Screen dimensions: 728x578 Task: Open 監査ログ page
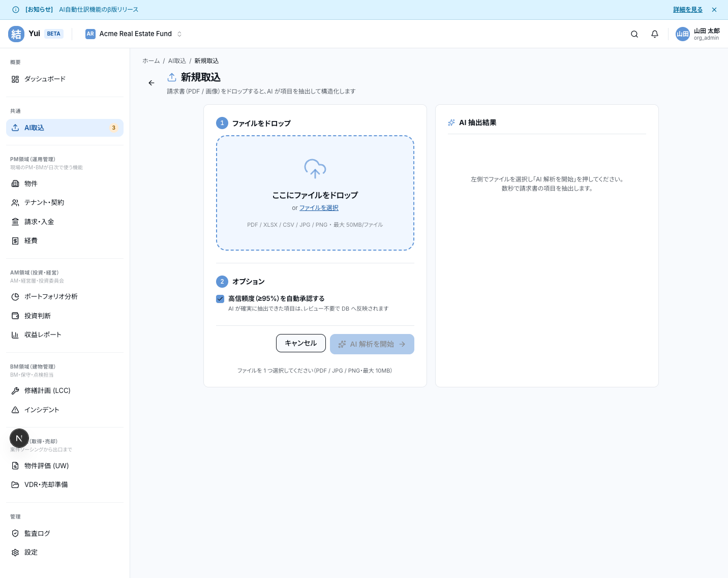pyautogui.click(x=65, y=533)
